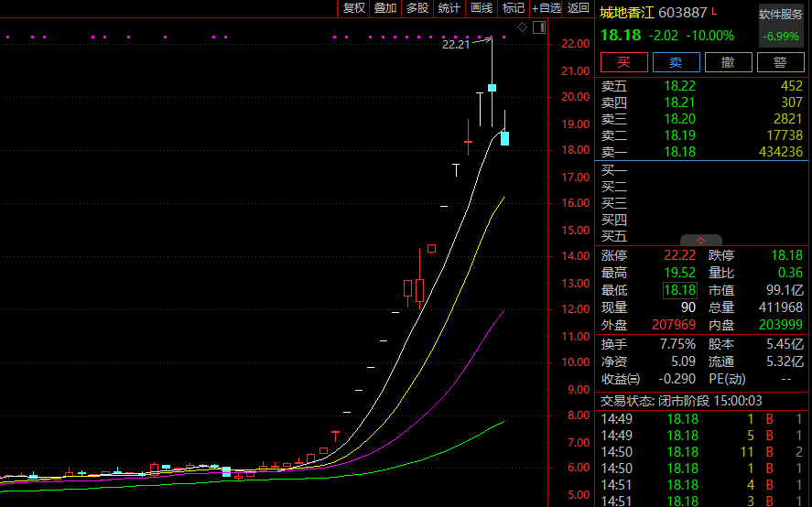
Task: Toggle the side panel layout icon
Action: coord(538,27)
